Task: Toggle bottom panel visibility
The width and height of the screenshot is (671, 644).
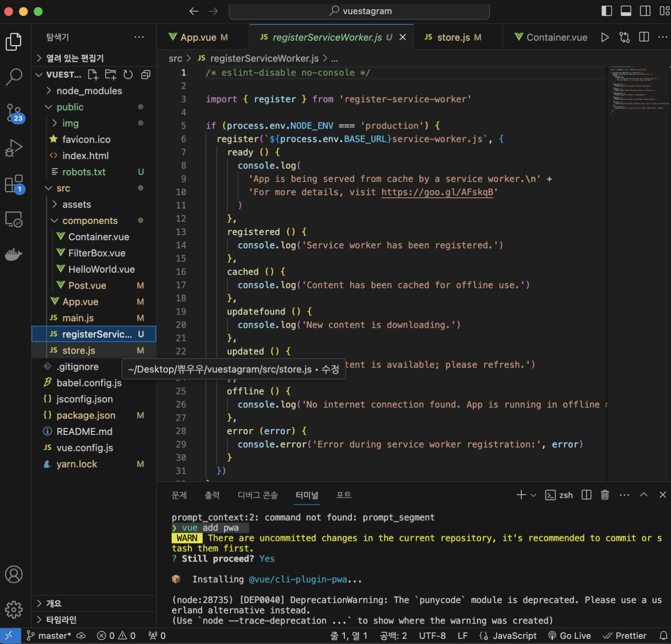Action: pos(626,11)
